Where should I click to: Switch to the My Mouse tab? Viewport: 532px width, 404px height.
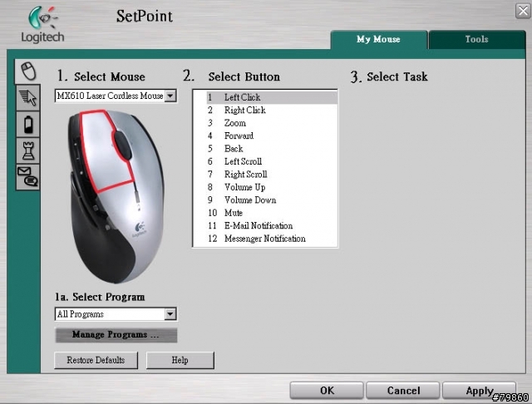(379, 39)
